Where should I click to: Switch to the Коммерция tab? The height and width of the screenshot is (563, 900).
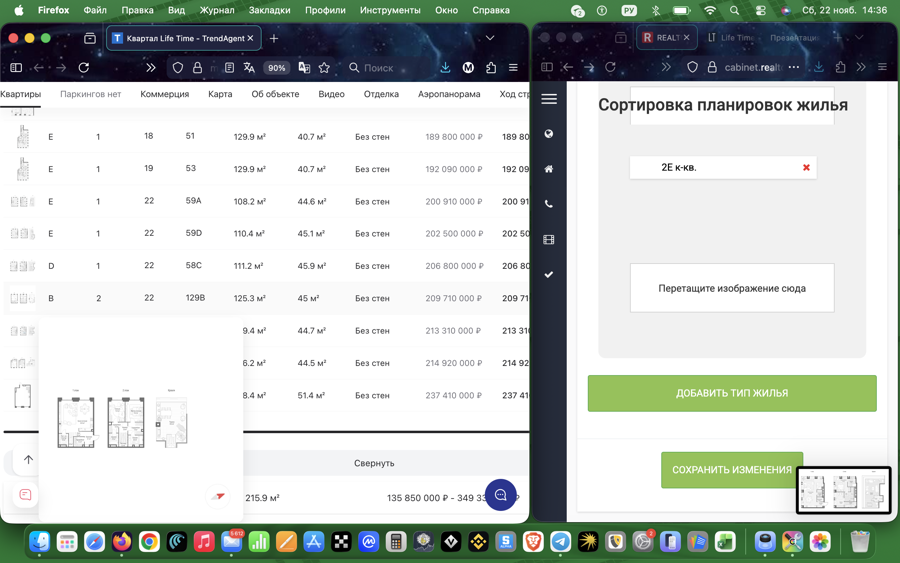point(164,94)
